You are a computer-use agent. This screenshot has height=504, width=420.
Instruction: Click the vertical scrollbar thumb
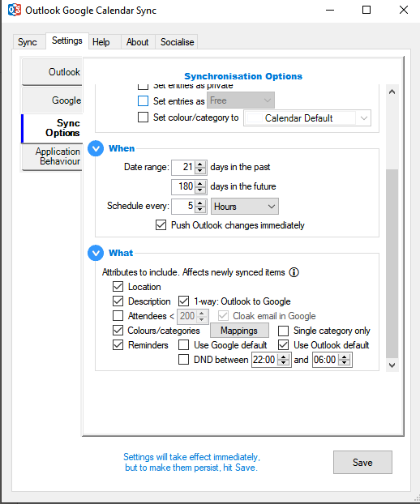click(392, 263)
